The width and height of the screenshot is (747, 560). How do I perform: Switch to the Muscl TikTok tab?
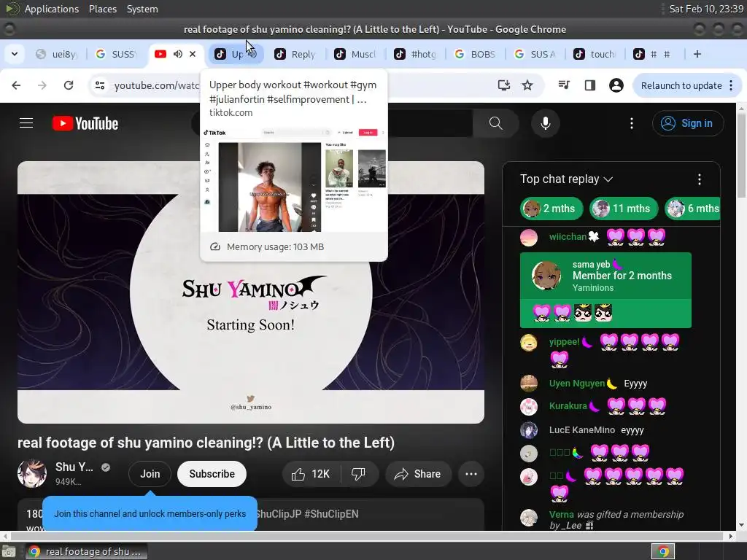(355, 54)
